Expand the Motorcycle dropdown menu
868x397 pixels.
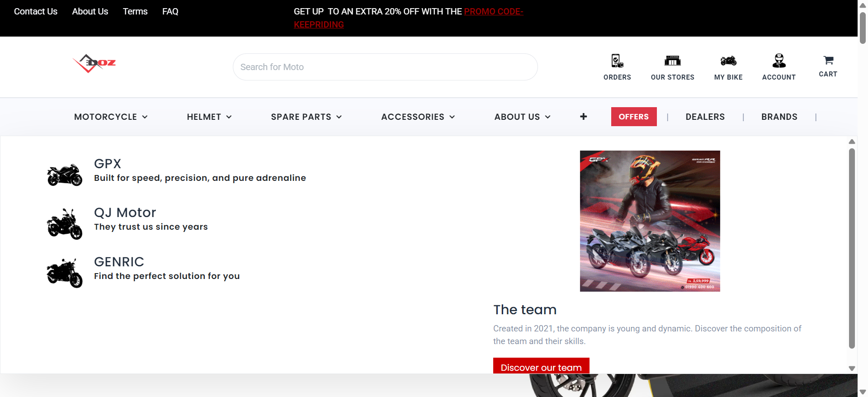click(x=111, y=117)
